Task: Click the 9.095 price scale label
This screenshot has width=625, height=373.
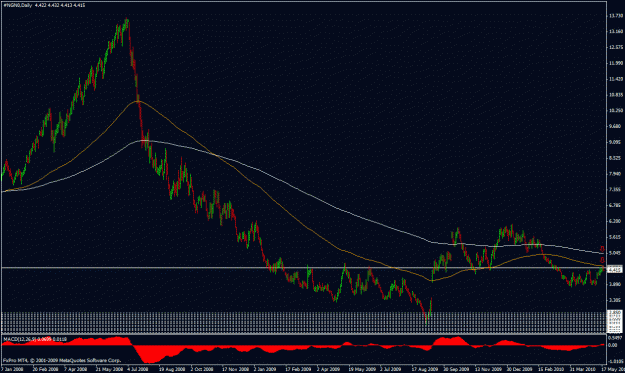Action: [x=616, y=142]
